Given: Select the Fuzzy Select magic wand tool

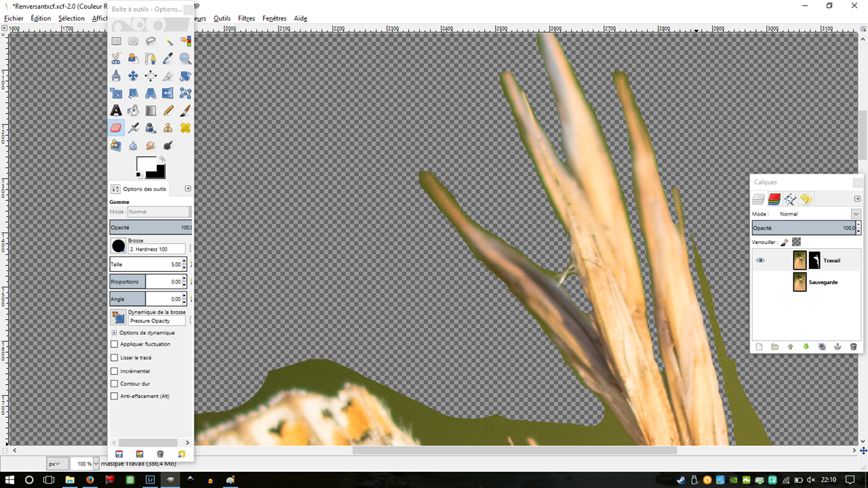Looking at the screenshot, I should [x=168, y=41].
